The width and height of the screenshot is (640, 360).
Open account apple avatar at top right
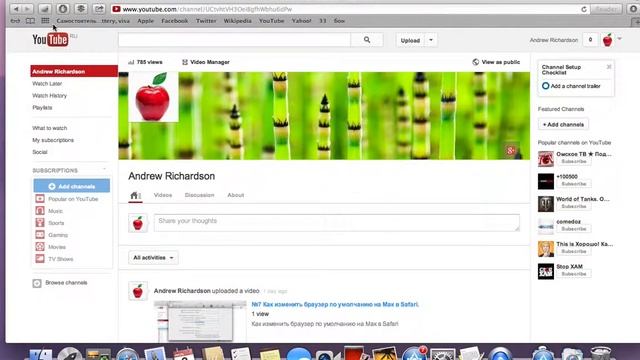click(x=607, y=40)
